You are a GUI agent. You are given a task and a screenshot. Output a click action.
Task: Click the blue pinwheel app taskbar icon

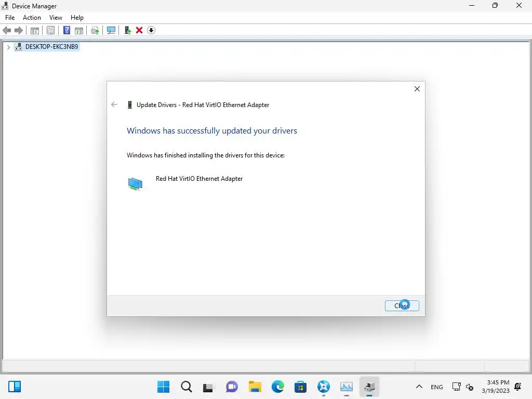coord(324,387)
